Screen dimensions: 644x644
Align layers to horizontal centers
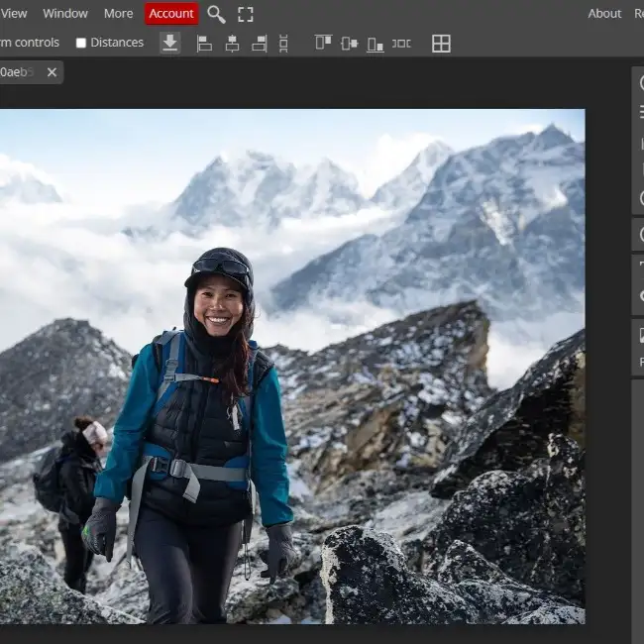[x=232, y=44]
